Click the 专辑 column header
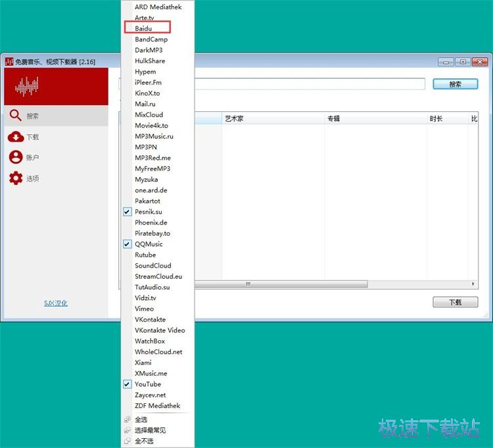 375,118
